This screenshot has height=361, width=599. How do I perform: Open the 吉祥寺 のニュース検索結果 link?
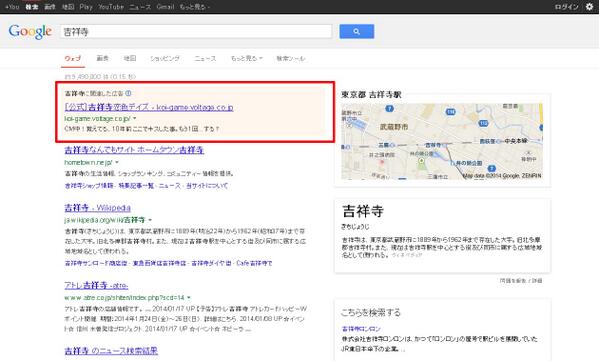(x=111, y=351)
